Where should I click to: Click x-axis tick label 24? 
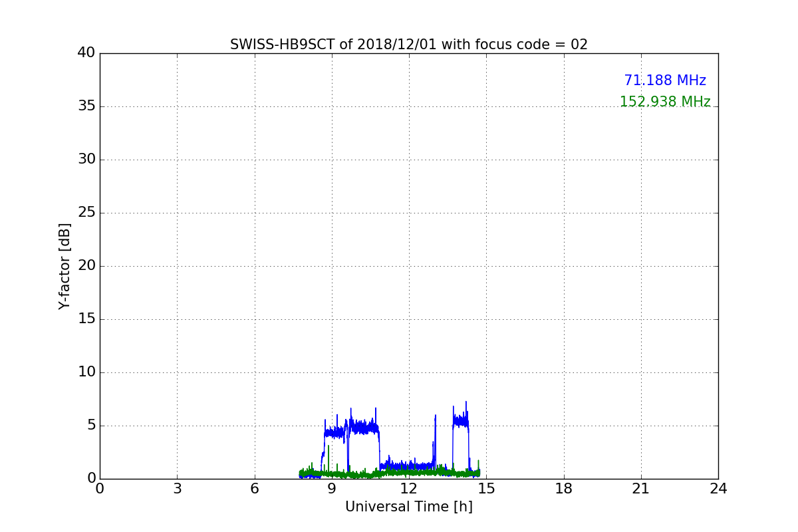(718, 489)
